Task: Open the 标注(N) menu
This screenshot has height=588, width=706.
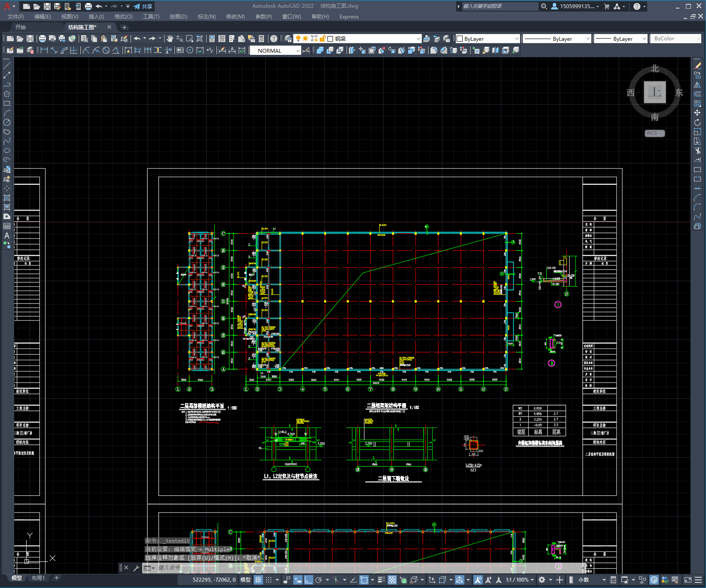Action: [206, 17]
